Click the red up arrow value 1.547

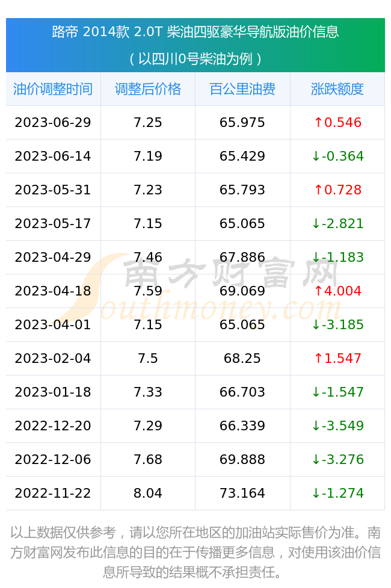338,359
